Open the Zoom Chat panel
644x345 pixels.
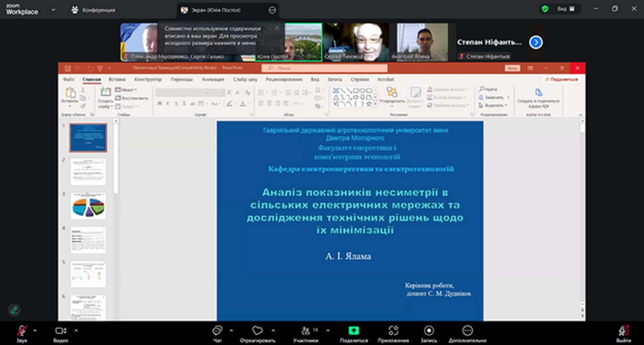click(217, 331)
